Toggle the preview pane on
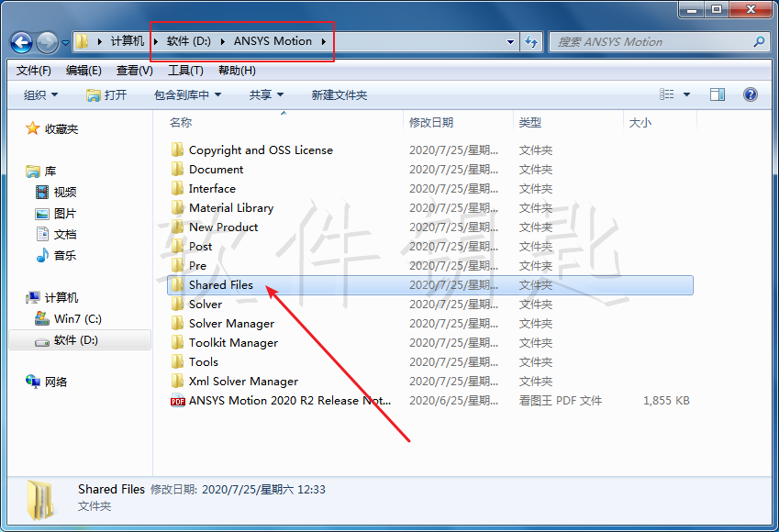Viewport: 779px width, 532px height. 716,94
